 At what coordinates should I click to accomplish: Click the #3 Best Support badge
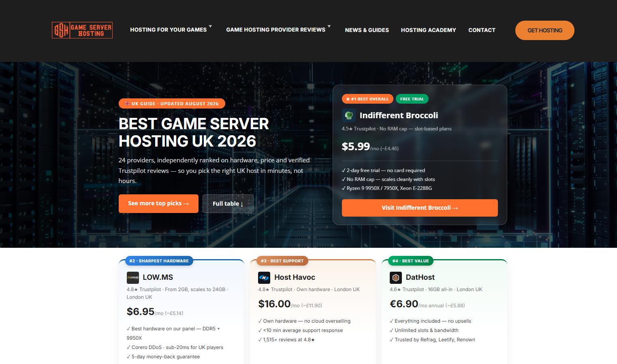[282, 261]
